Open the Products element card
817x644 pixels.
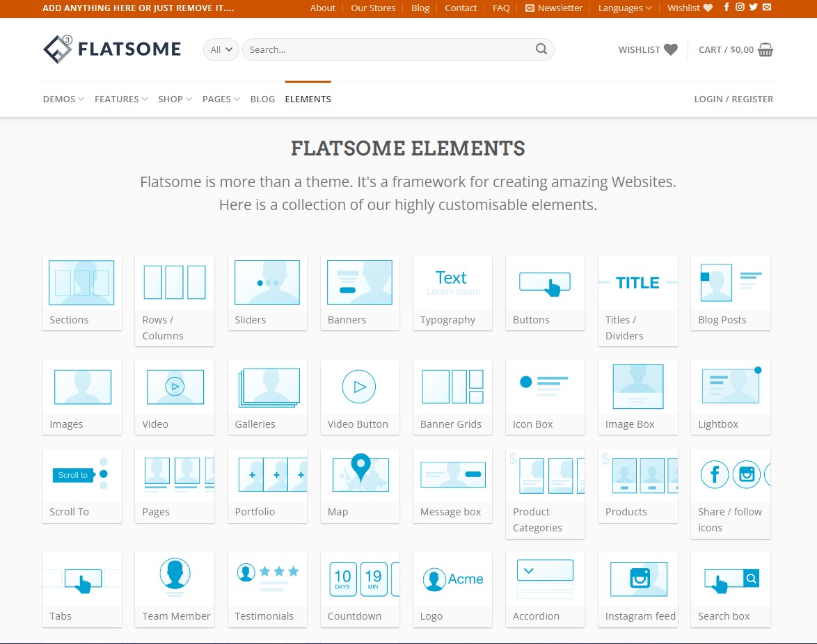point(637,485)
